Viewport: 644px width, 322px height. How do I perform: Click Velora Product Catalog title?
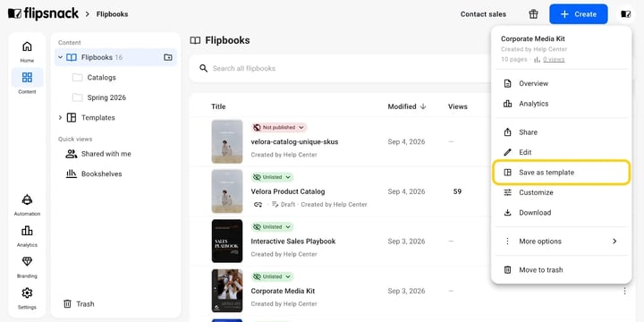[288, 191]
